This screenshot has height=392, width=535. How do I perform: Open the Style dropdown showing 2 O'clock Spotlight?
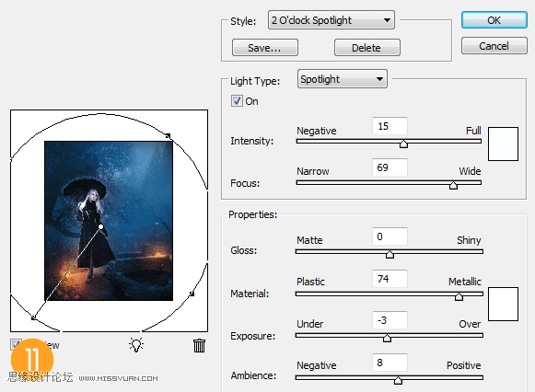click(x=331, y=20)
